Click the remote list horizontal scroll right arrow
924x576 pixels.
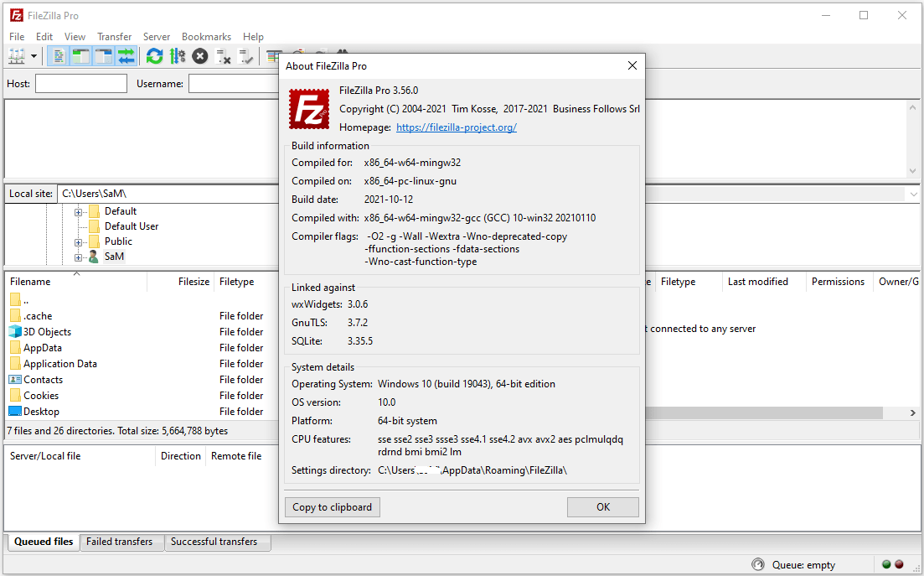tap(913, 413)
